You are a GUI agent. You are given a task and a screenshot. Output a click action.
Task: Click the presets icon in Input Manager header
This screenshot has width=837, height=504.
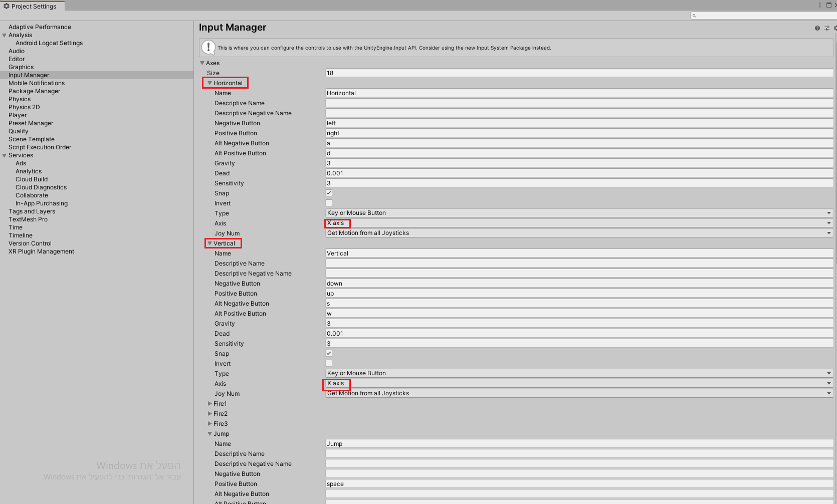826,28
